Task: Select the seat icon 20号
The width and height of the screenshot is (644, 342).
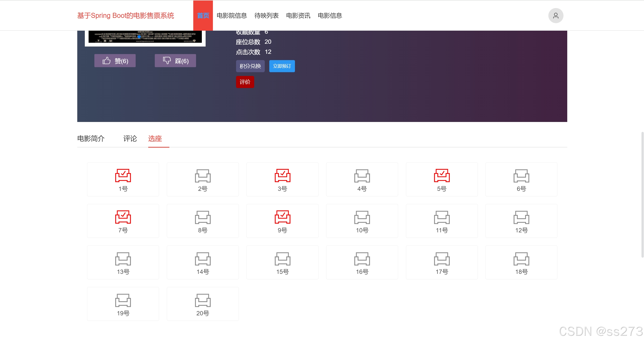Action: pos(203,301)
